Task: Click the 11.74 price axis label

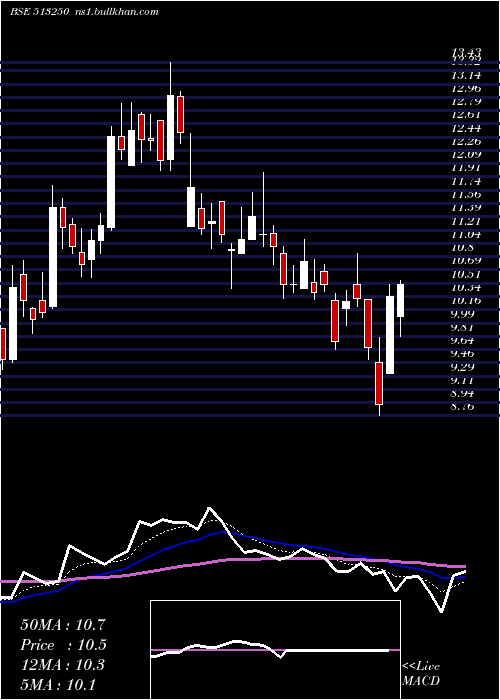Action: 466,181
